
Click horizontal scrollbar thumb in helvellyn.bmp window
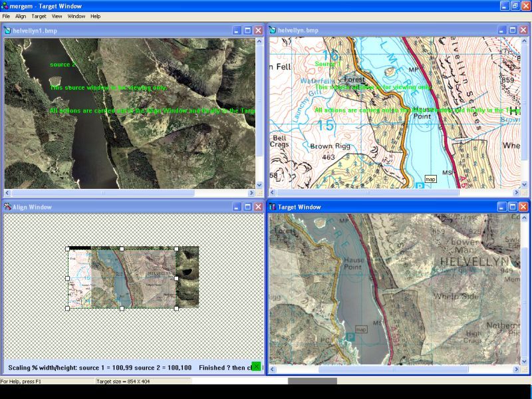click(x=368, y=193)
